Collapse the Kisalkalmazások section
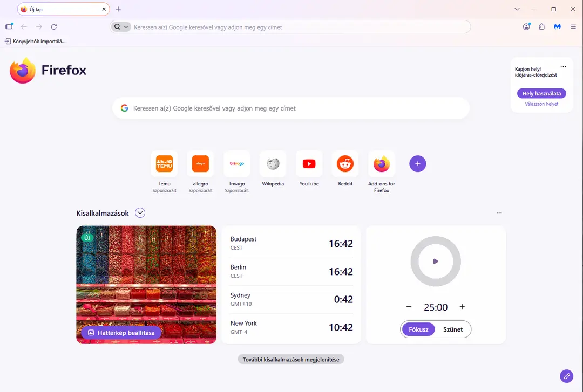The image size is (583, 392). click(x=140, y=213)
